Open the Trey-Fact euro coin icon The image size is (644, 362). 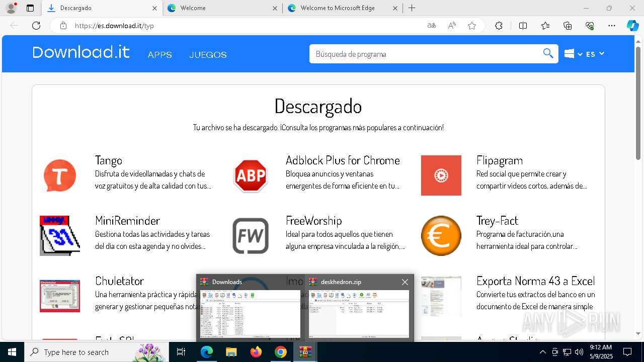(x=441, y=236)
